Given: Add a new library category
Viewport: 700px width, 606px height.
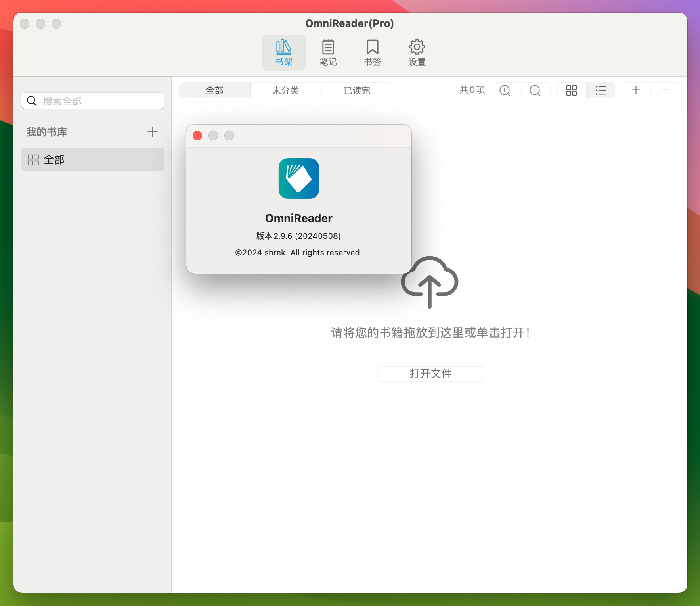Looking at the screenshot, I should coord(153,132).
